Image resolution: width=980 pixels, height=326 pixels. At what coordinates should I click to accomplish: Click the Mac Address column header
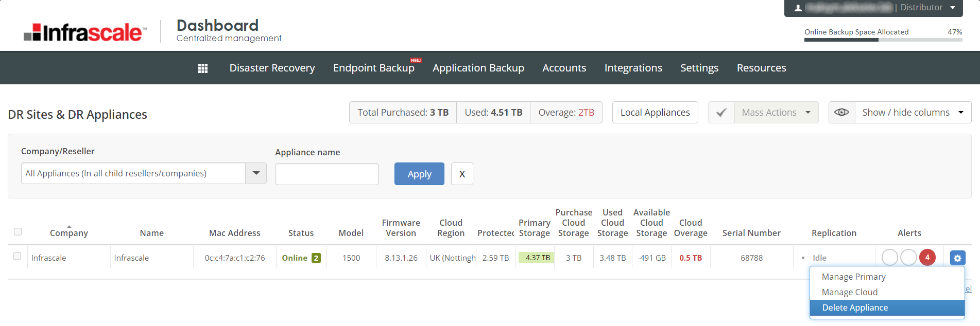tap(235, 233)
